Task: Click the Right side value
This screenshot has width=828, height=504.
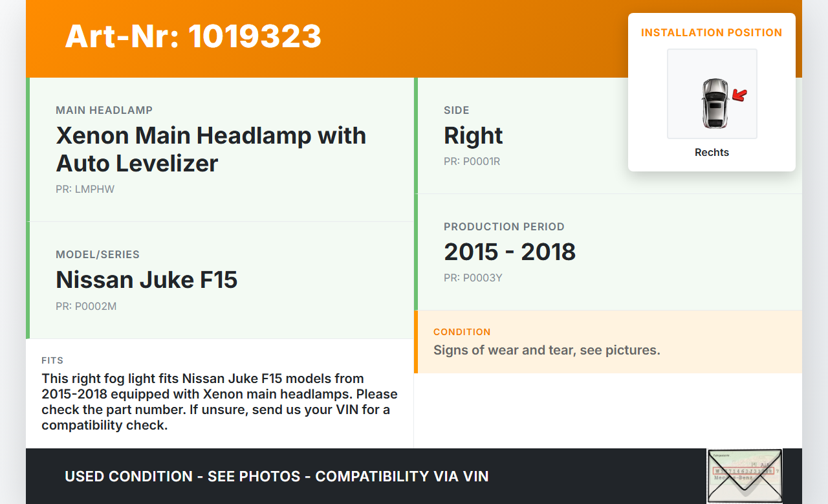Action: (473, 136)
